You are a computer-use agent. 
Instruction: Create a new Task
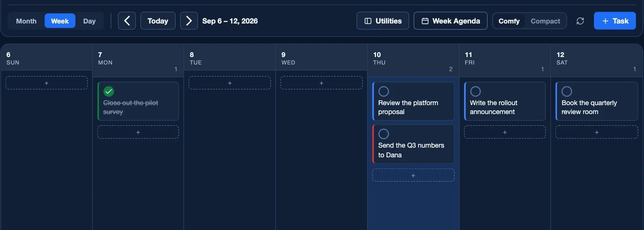click(615, 21)
